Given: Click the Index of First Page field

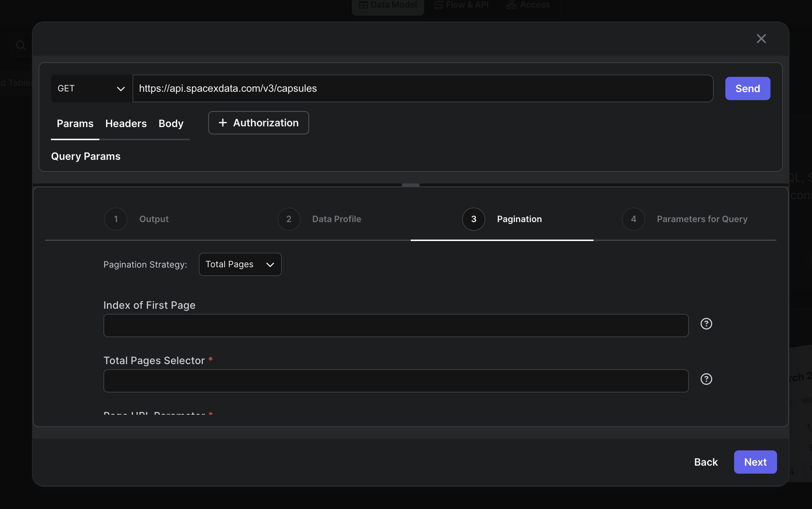Looking at the screenshot, I should 396,325.
